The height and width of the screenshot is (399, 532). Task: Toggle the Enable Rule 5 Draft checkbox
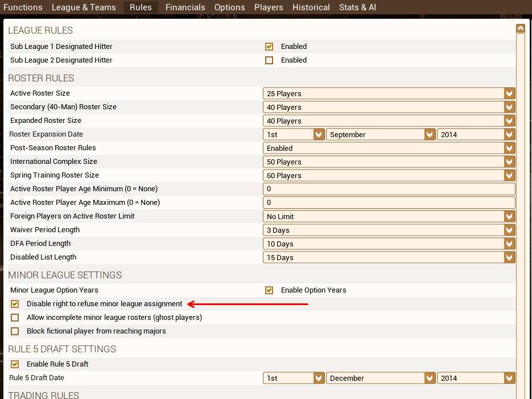(15, 364)
